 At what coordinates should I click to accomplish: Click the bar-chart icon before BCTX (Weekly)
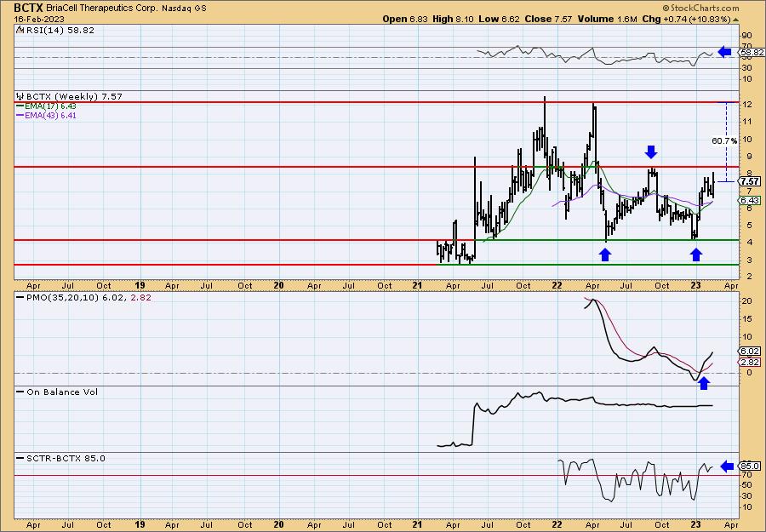[20, 96]
